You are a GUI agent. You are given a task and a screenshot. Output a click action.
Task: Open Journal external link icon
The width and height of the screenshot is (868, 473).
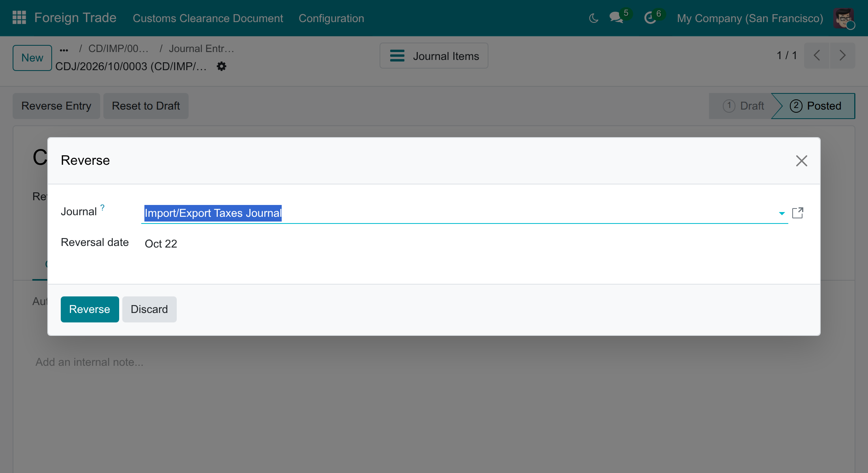coord(798,213)
